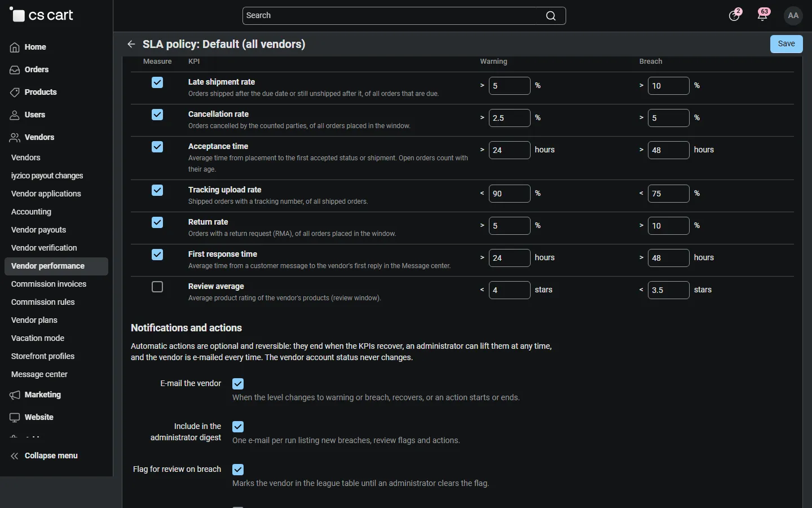Toggle the E-mail the vendor checkbox
This screenshot has height=508, width=812.
click(238, 384)
